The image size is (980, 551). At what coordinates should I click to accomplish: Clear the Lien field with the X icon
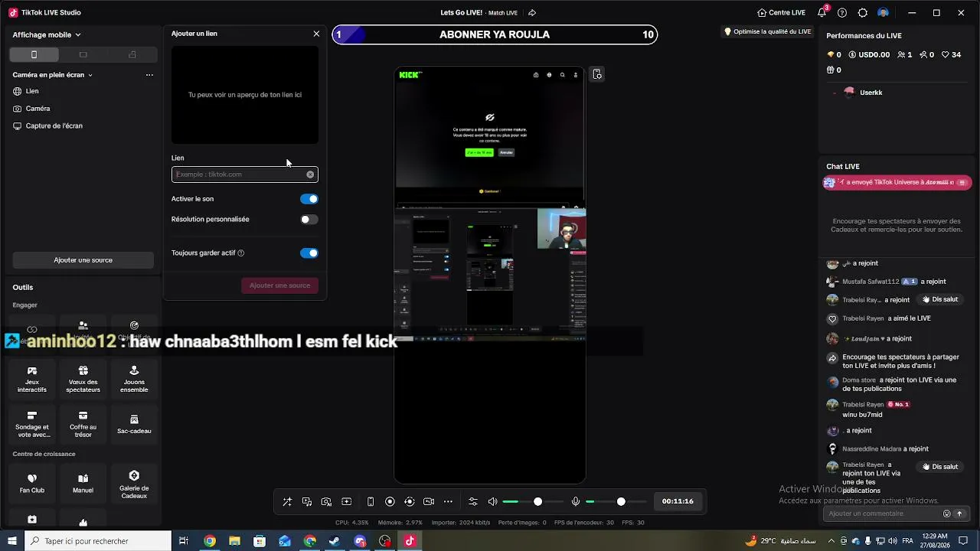[x=310, y=174]
